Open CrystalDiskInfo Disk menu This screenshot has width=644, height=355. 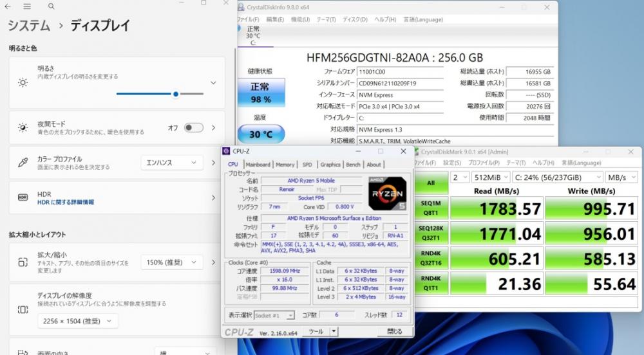[x=355, y=19]
